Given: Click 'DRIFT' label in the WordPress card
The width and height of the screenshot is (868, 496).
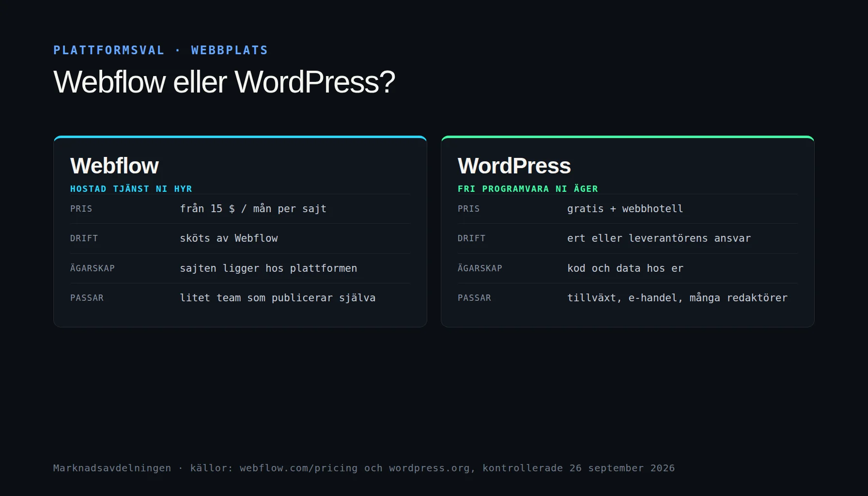Looking at the screenshot, I should (472, 238).
